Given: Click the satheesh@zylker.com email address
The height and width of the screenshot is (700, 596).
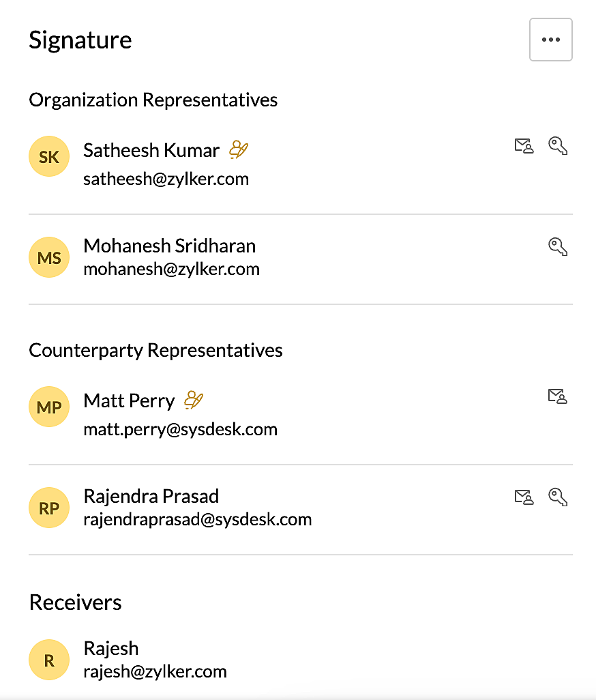Looking at the screenshot, I should coord(166,179).
